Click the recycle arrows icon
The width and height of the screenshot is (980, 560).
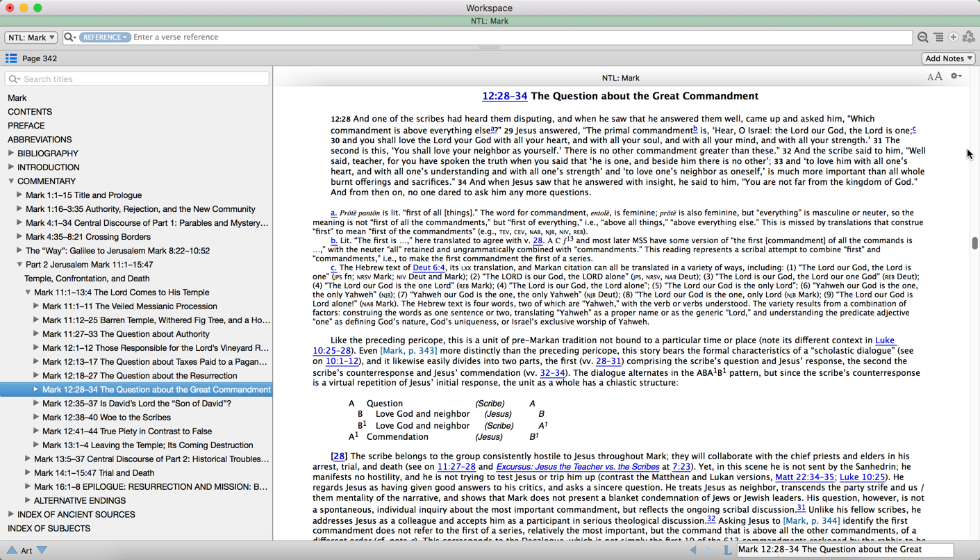969,37
